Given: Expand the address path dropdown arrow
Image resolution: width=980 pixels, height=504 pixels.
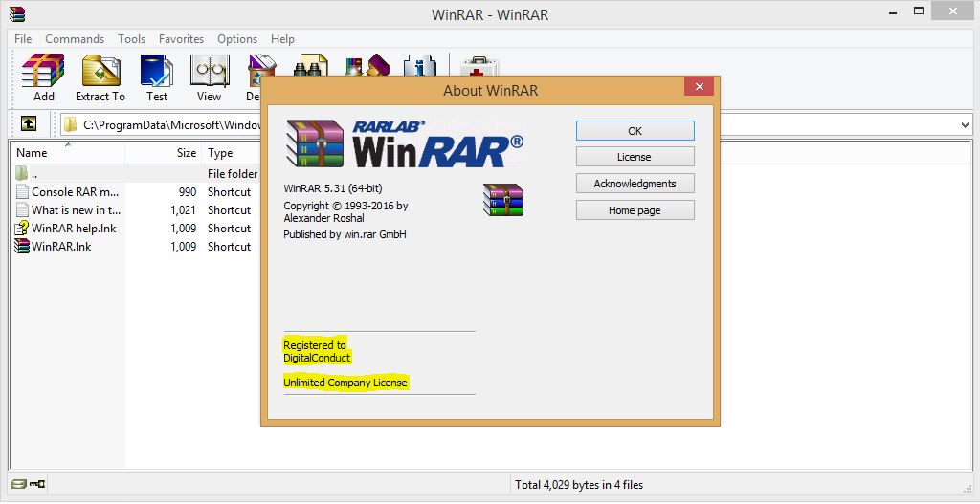Looking at the screenshot, I should [x=965, y=125].
